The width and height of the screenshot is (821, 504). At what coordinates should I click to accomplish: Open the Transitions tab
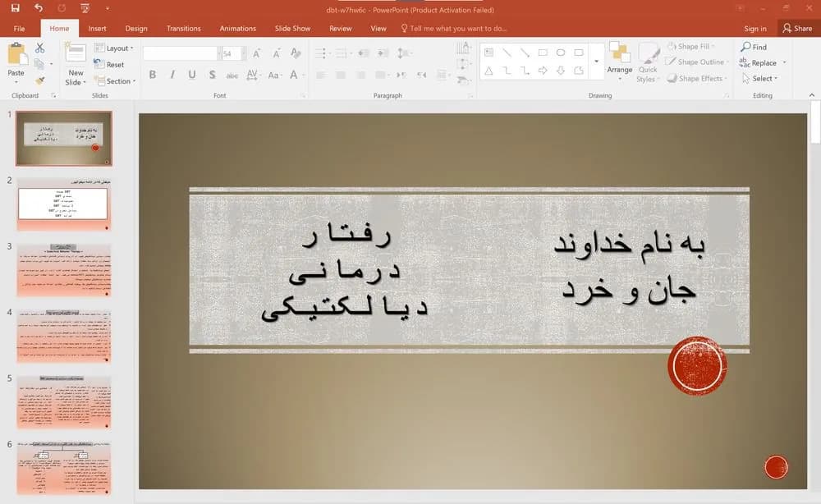183,28
